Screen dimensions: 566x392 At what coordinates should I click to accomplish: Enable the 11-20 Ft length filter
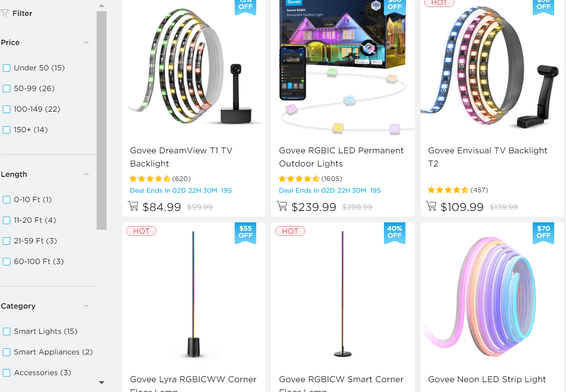point(7,220)
